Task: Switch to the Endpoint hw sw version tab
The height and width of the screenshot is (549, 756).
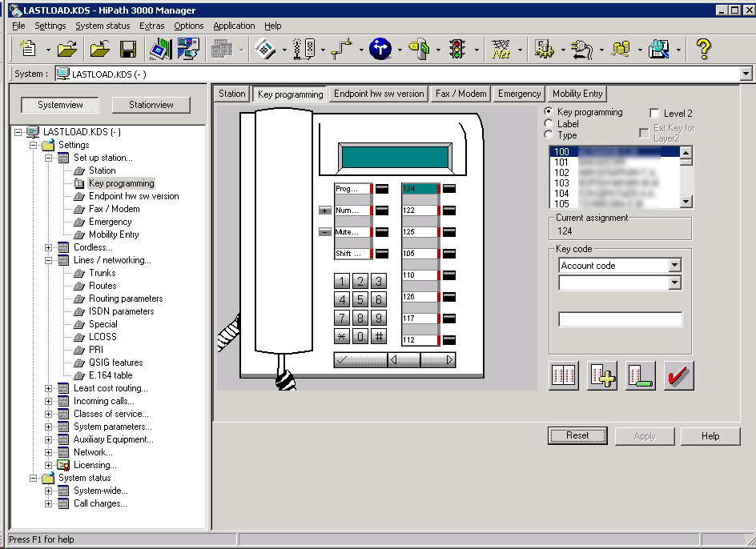Action: pyautogui.click(x=379, y=94)
